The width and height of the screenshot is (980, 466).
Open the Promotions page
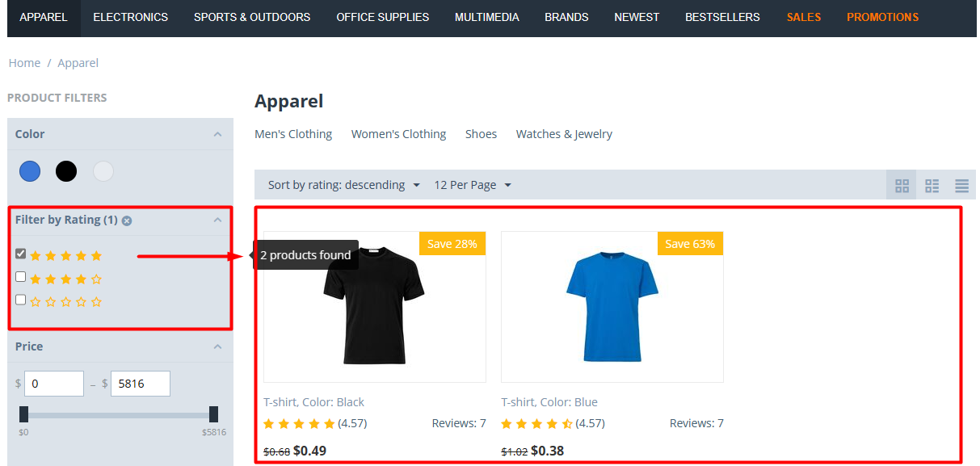pyautogui.click(x=882, y=17)
